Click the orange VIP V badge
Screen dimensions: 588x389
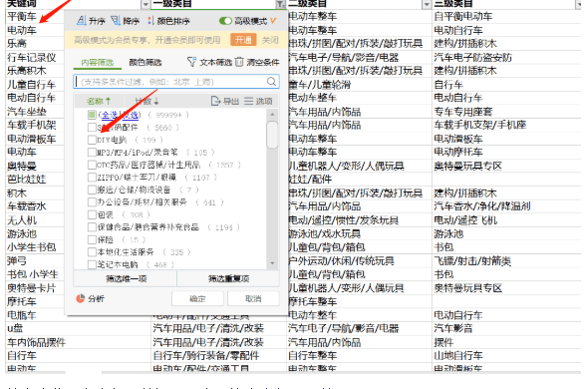[x=273, y=21]
